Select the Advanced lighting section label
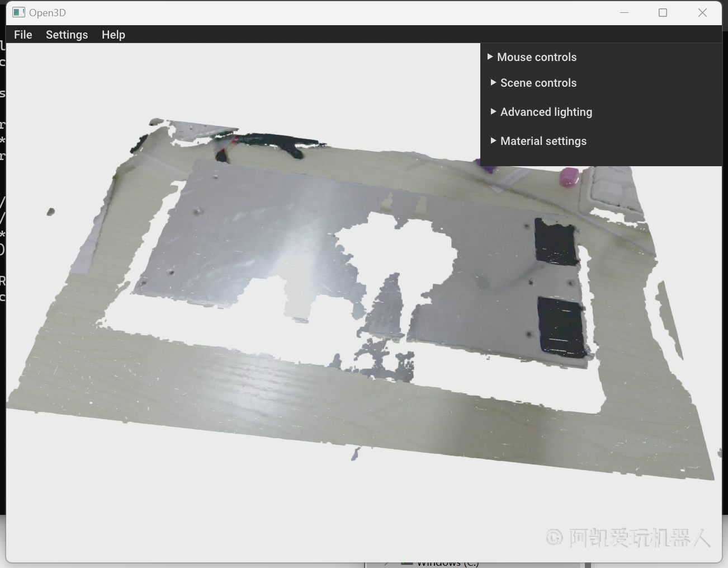Image resolution: width=728 pixels, height=568 pixels. (x=546, y=112)
